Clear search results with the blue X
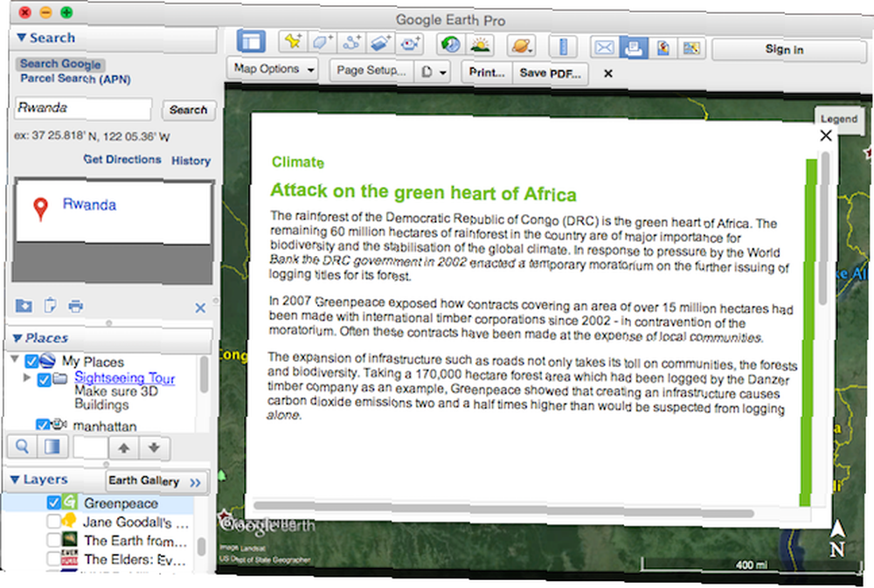Viewport: 874px width, 588px height. coord(201,308)
